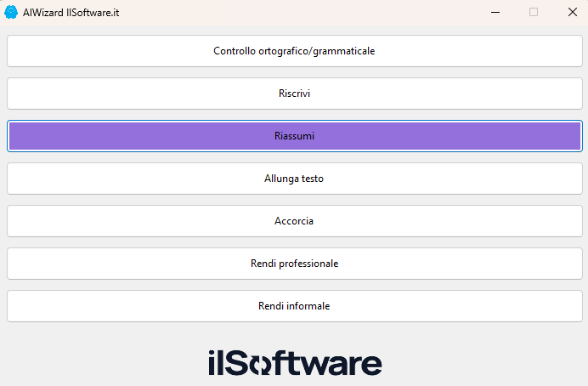588x386 pixels.
Task: Click the greyed-out maximize button
Action: [534, 12]
